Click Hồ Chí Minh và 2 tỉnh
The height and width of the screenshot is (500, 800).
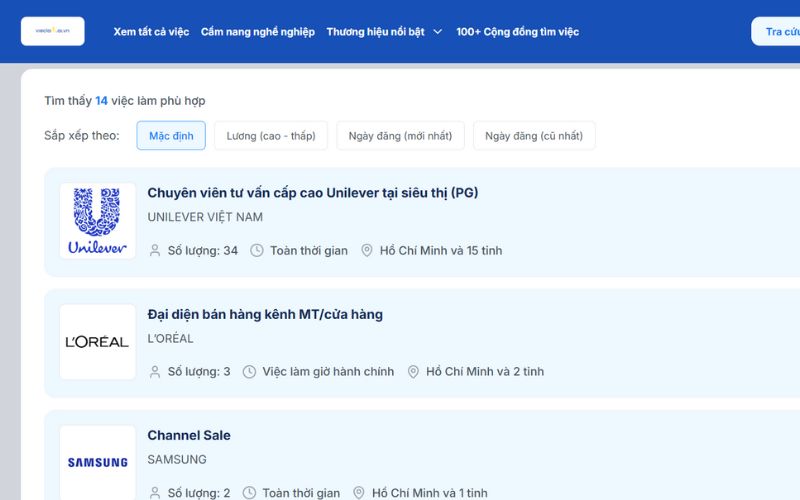pyautogui.click(x=485, y=372)
